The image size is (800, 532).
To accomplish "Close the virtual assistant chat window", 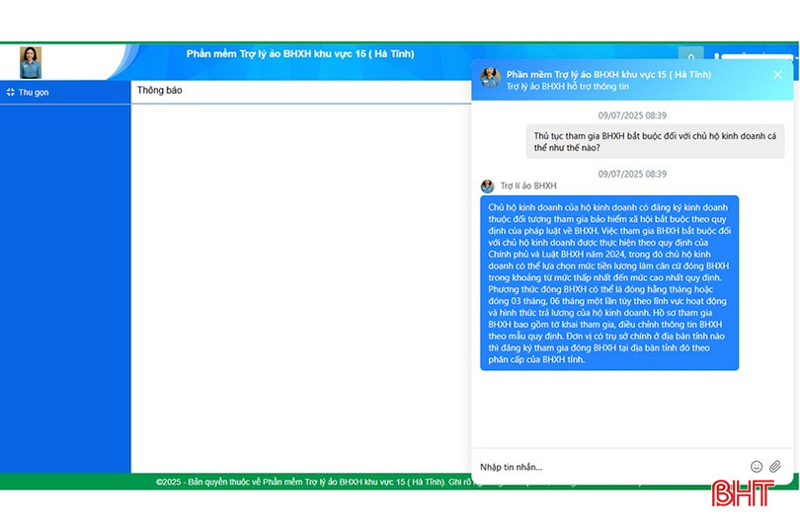I will [777, 75].
